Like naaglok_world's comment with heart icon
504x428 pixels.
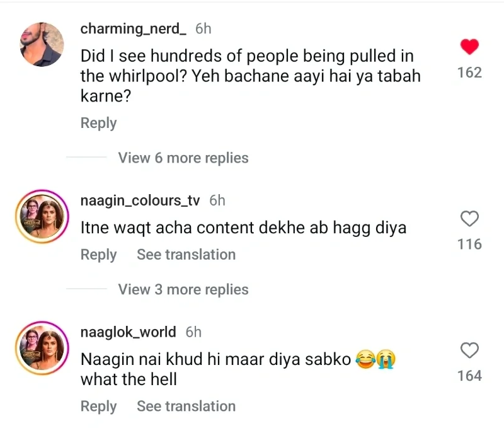469,350
